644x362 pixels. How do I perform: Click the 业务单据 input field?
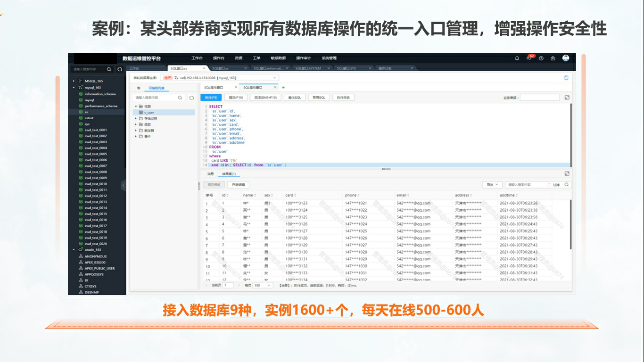coord(540,98)
